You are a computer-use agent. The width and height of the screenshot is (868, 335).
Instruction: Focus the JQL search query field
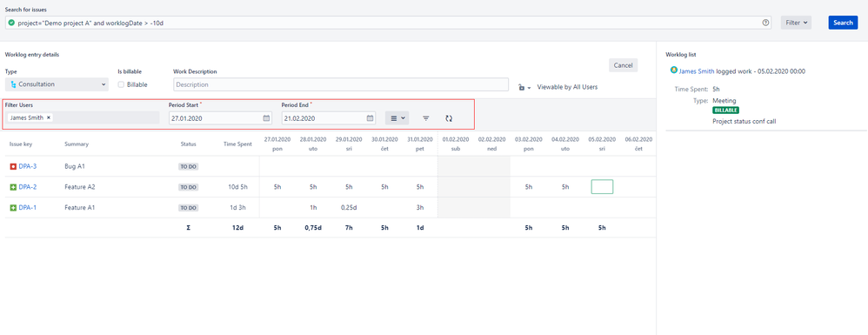click(x=388, y=23)
